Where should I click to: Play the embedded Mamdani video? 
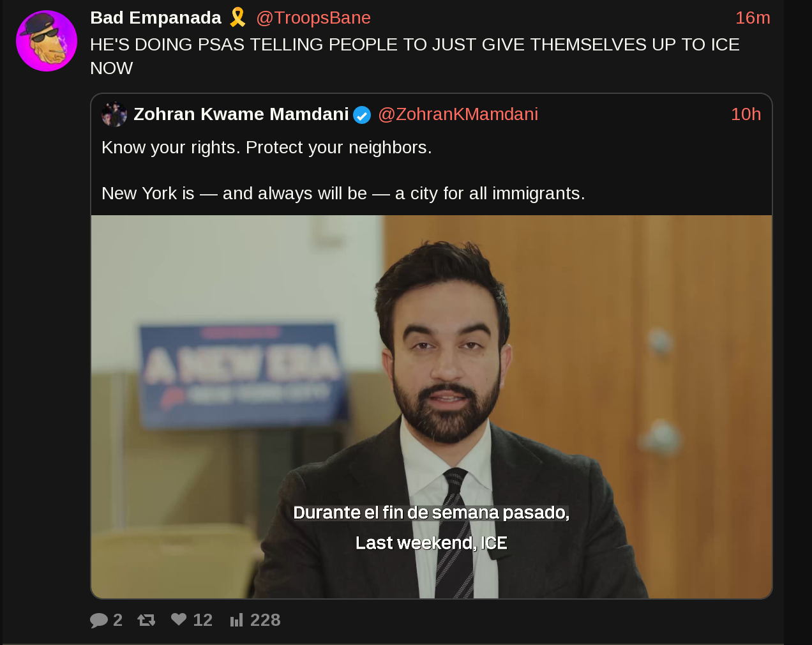click(x=432, y=407)
